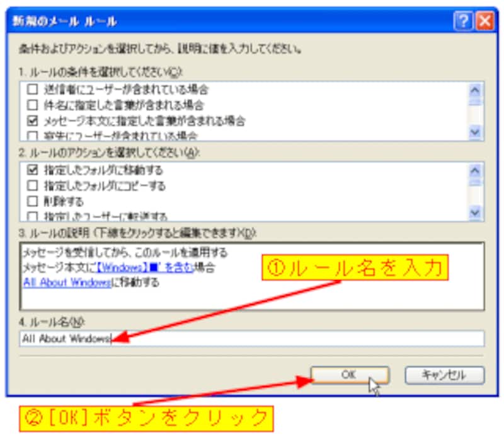Check 指定したフォルダにコピーする action

33,185
